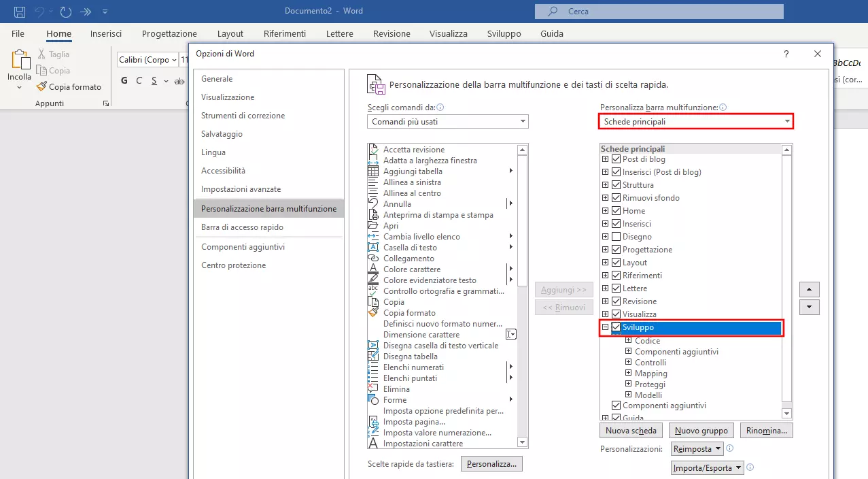Screen dimensions: 868x479
Task: Click the move down arrow button
Action: coord(809,308)
